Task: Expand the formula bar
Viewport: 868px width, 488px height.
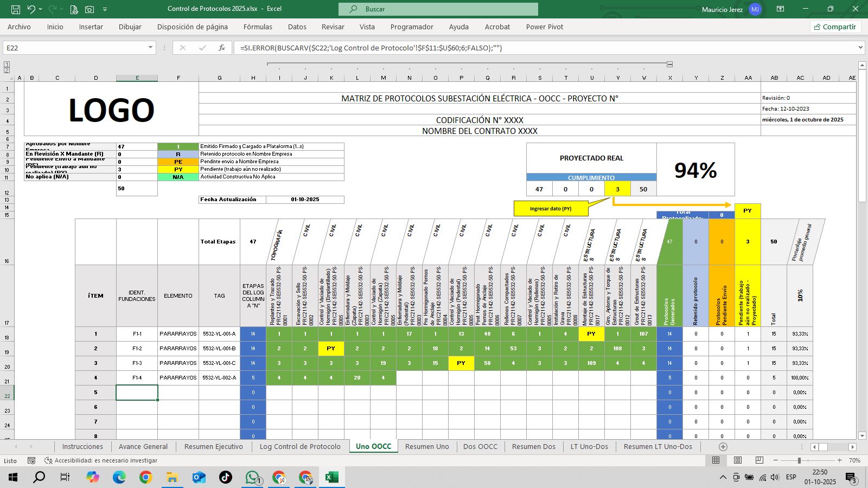Action: point(860,48)
